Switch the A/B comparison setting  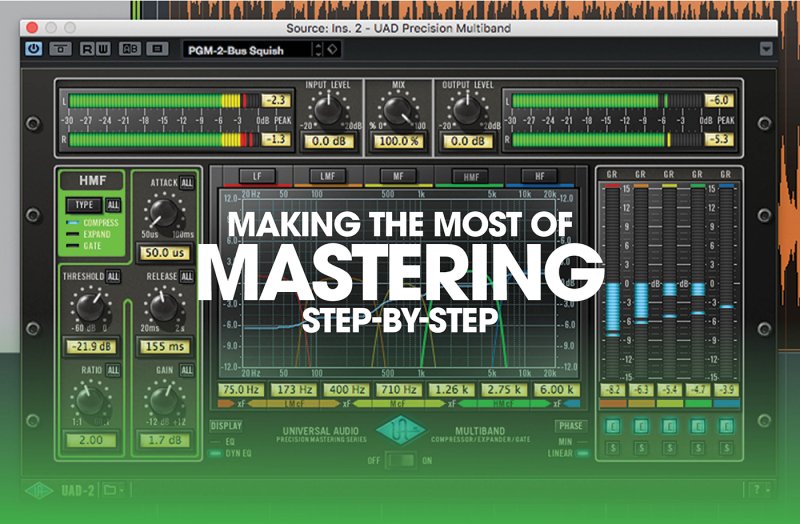pos(130,49)
